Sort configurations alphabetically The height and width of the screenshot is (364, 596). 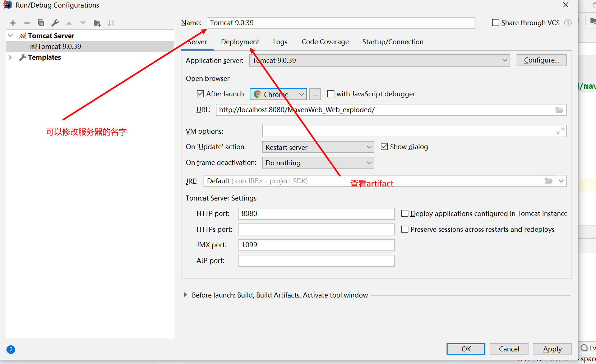[111, 23]
